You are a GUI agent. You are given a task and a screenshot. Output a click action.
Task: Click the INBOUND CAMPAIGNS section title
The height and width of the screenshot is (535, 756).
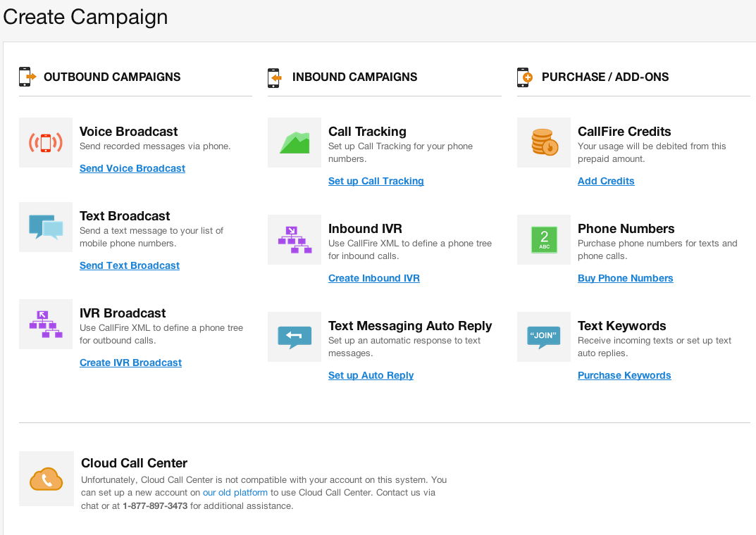(354, 77)
